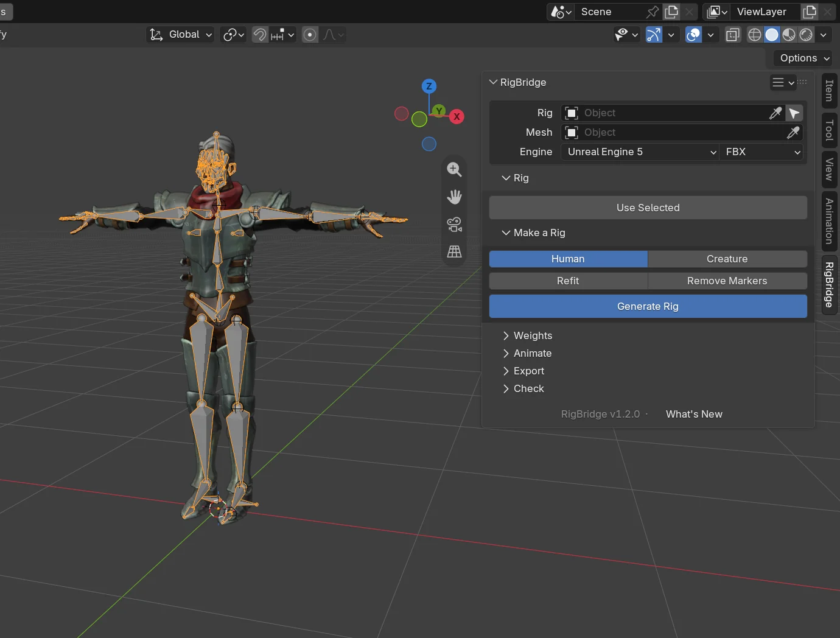The width and height of the screenshot is (840, 638).
Task: Toggle the camera view icon
Action: 454,224
